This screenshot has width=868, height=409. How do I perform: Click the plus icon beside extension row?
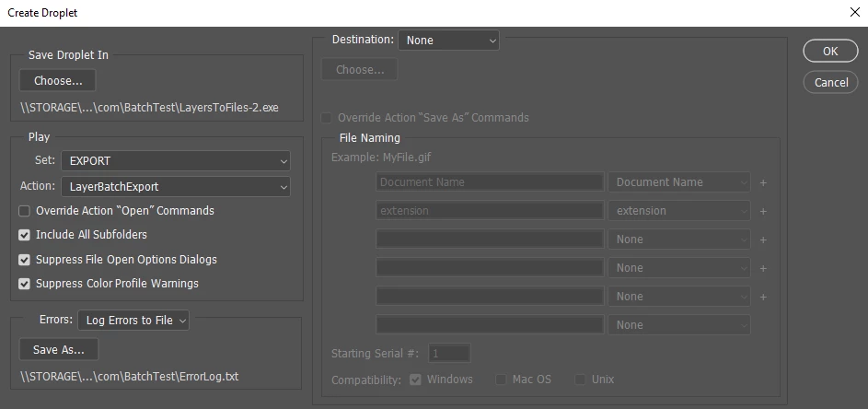[763, 211]
